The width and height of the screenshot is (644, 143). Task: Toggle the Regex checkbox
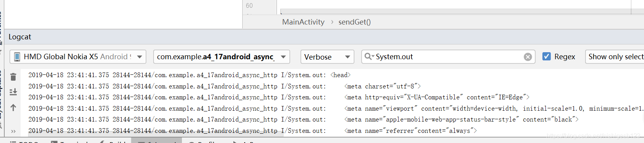(x=547, y=56)
